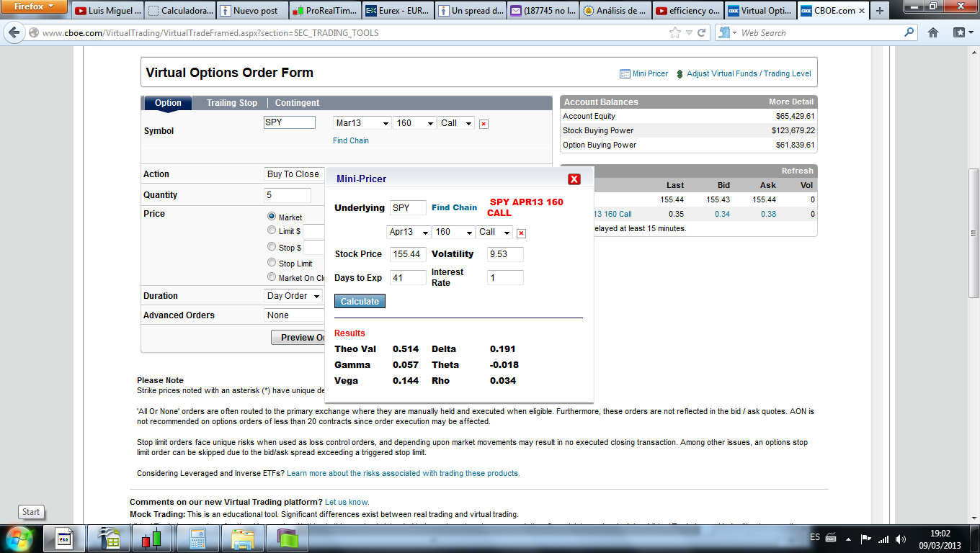
Task: Clear the Mini-Pricer option selection red x
Action: pos(522,233)
